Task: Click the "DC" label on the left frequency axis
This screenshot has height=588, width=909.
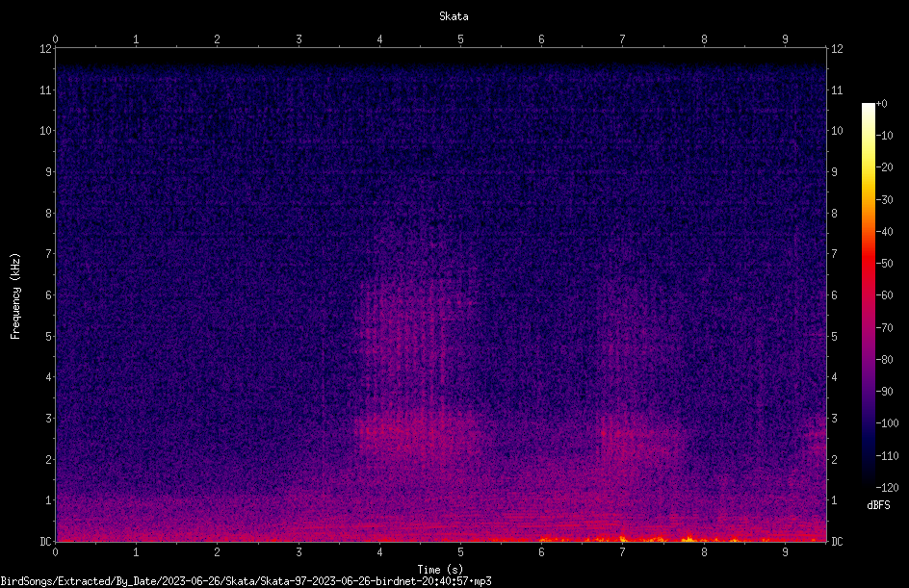Action: click(x=45, y=542)
